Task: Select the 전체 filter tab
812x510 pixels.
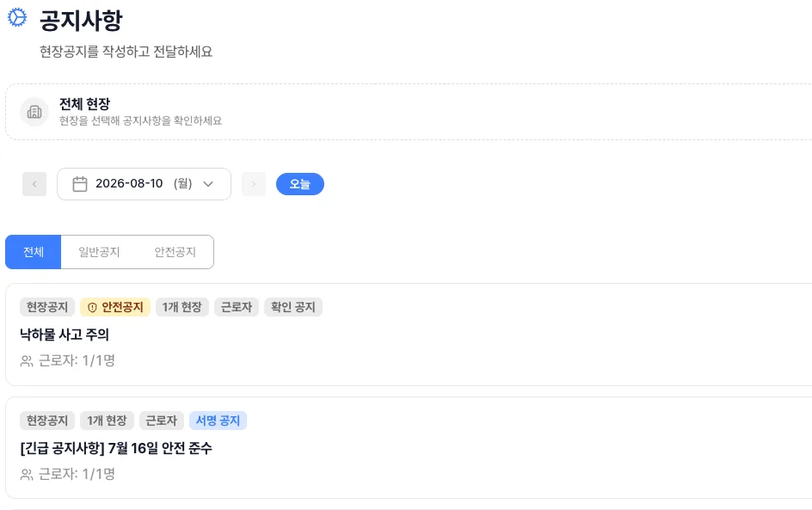Action: pyautogui.click(x=34, y=252)
